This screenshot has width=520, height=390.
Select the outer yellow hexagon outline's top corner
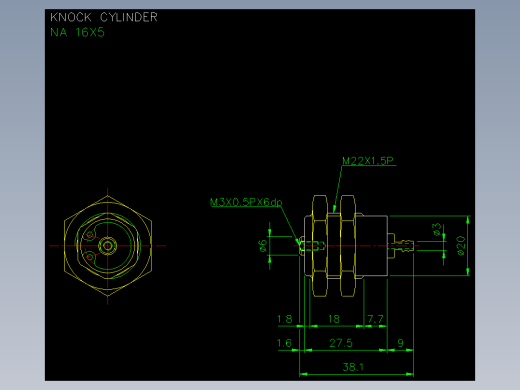click(107, 196)
